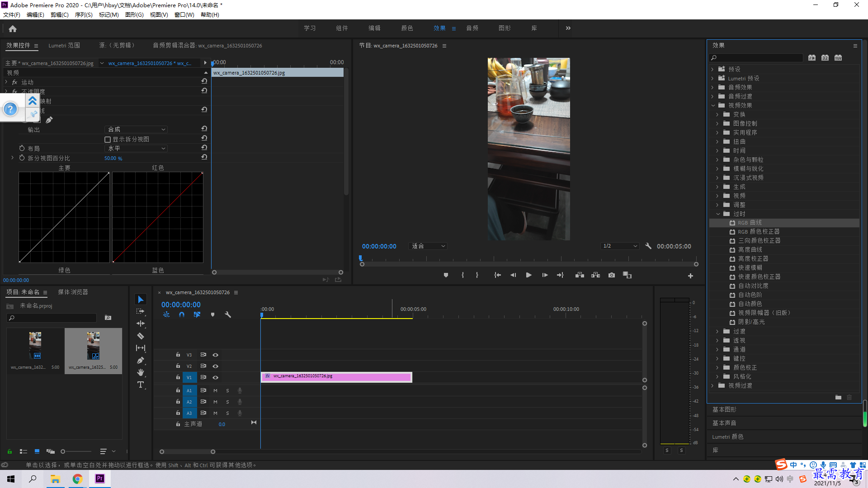The image size is (868, 488).
Task: Expand the 拆分视图百分比 parameter
Action: 12,158
